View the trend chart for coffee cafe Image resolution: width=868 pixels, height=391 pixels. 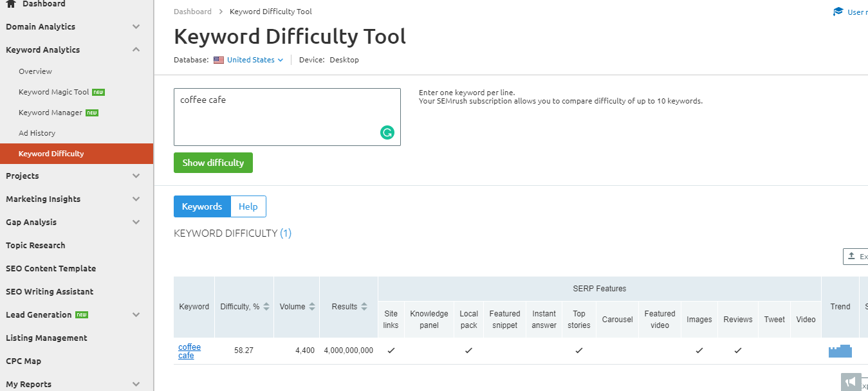pos(840,350)
